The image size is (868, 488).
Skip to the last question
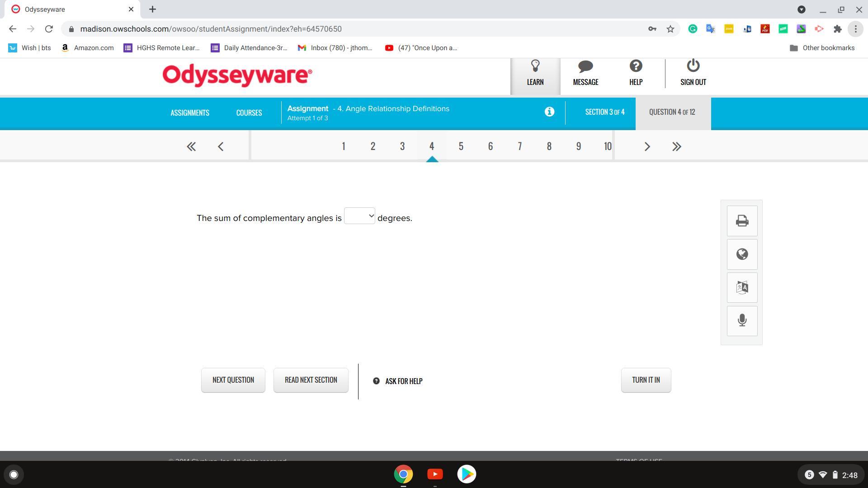(x=676, y=146)
